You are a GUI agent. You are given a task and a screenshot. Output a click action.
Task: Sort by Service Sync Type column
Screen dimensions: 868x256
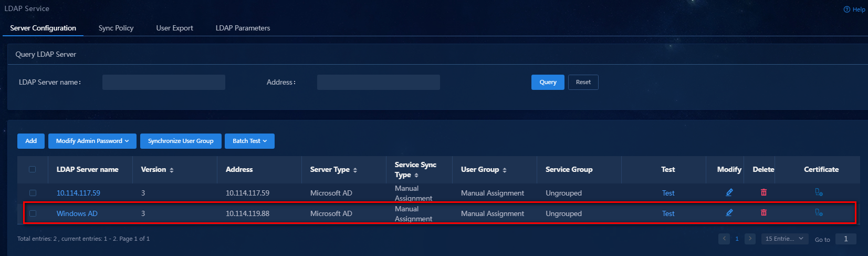416,175
